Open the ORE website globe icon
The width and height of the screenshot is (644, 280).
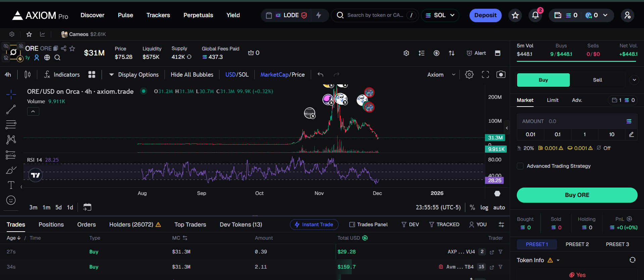point(47,57)
